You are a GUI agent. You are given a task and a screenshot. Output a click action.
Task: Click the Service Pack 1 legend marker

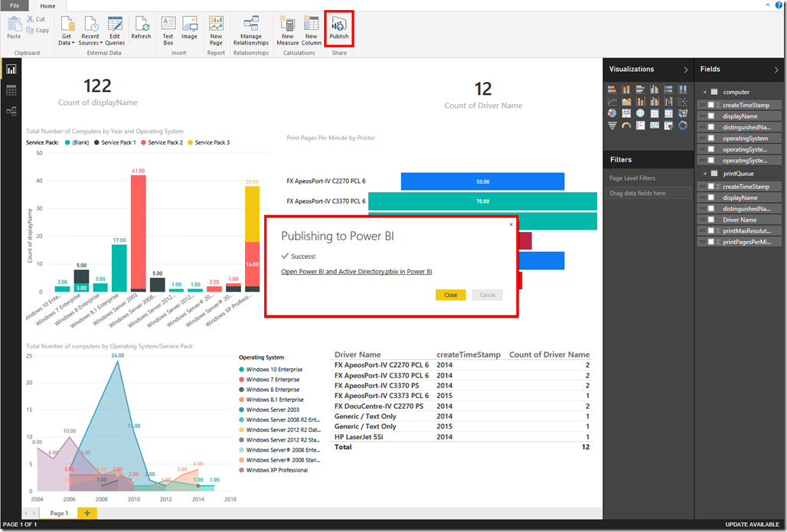[x=97, y=142]
